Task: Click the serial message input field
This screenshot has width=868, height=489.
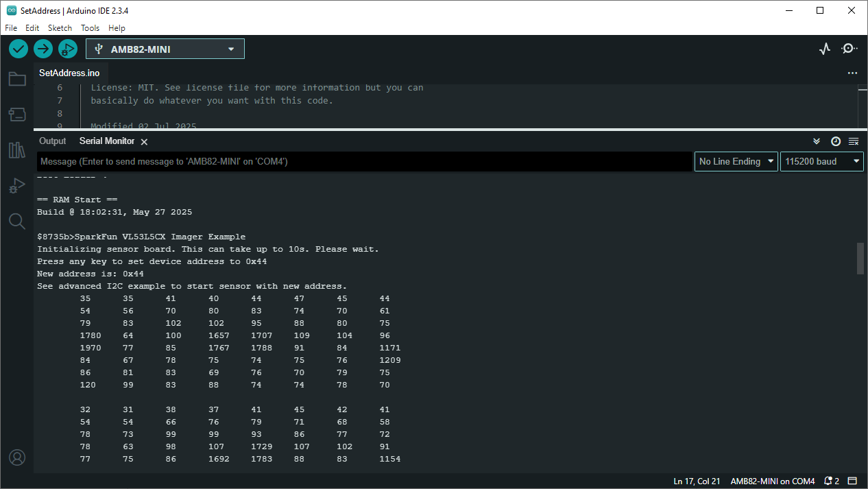Action: [x=363, y=162]
